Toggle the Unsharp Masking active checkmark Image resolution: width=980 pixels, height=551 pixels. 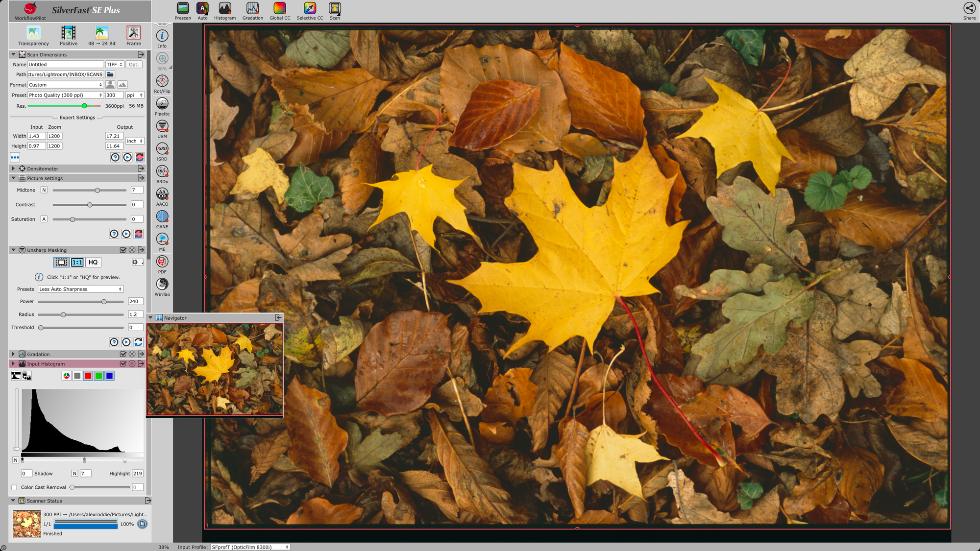(123, 250)
